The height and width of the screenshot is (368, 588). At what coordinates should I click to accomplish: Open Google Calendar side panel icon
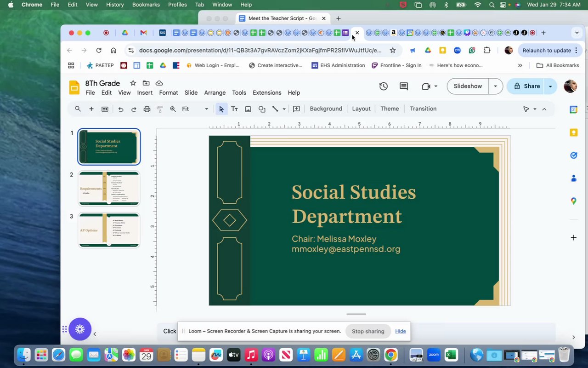[573, 109]
